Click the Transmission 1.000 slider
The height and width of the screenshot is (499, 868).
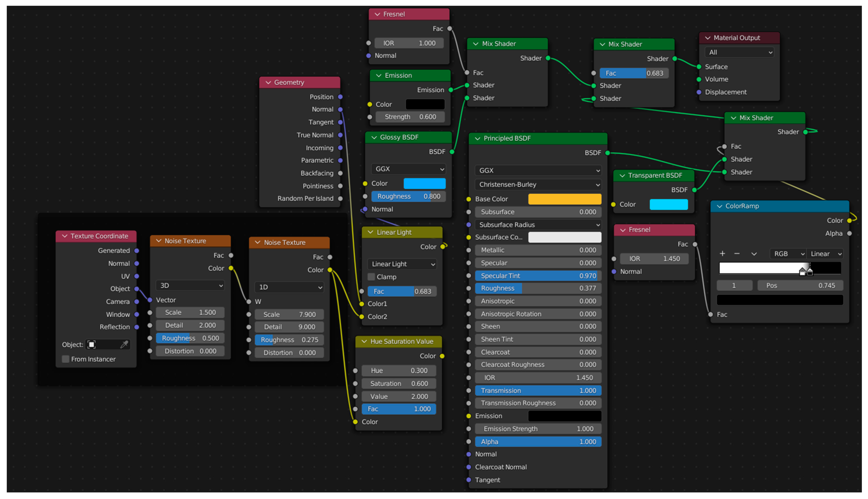pos(538,391)
